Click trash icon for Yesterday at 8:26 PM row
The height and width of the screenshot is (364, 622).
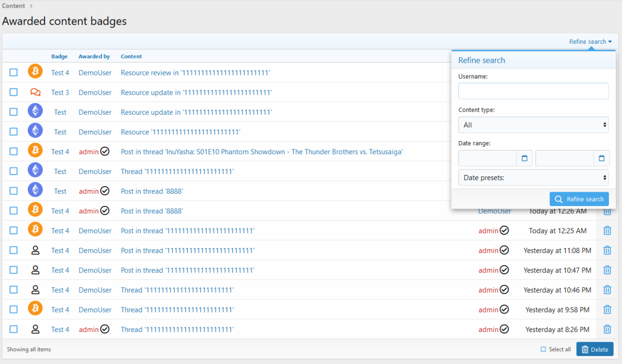607,329
